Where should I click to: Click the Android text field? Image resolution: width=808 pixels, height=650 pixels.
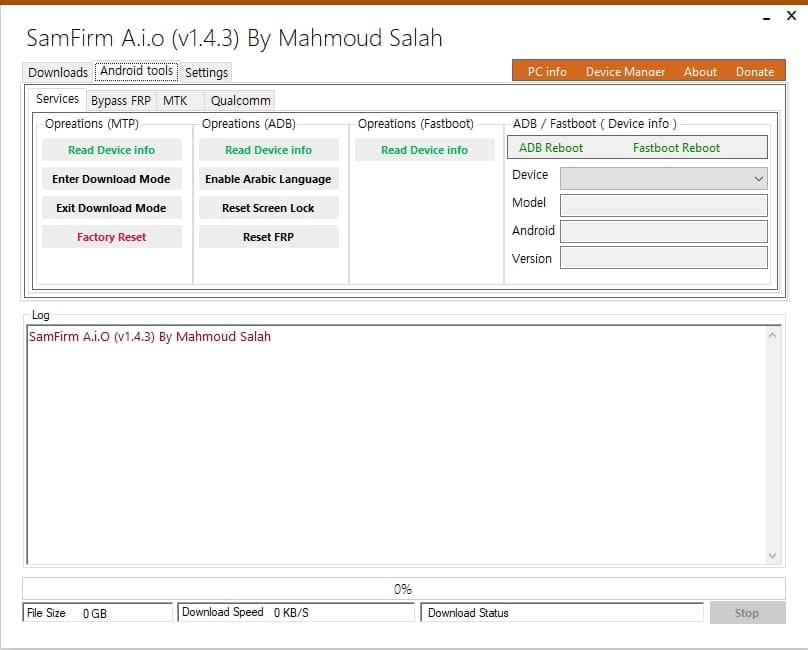pyautogui.click(x=664, y=231)
